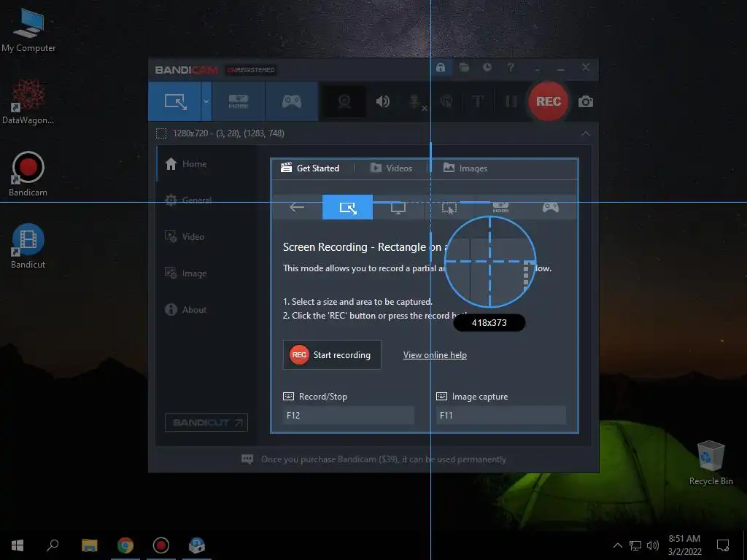The width and height of the screenshot is (747, 560).
Task: Open Bandicam desktop shortcut
Action: click(x=28, y=174)
